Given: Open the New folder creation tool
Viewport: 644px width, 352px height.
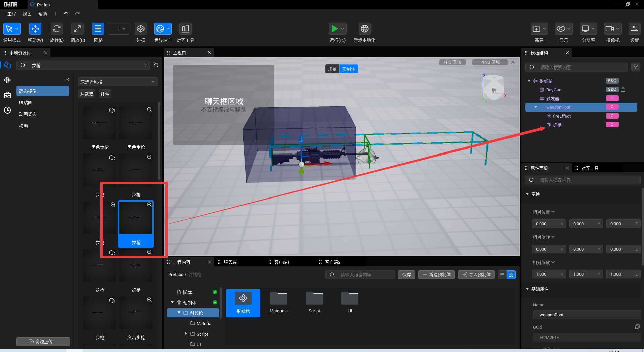Looking at the screenshot, I should (x=539, y=29).
